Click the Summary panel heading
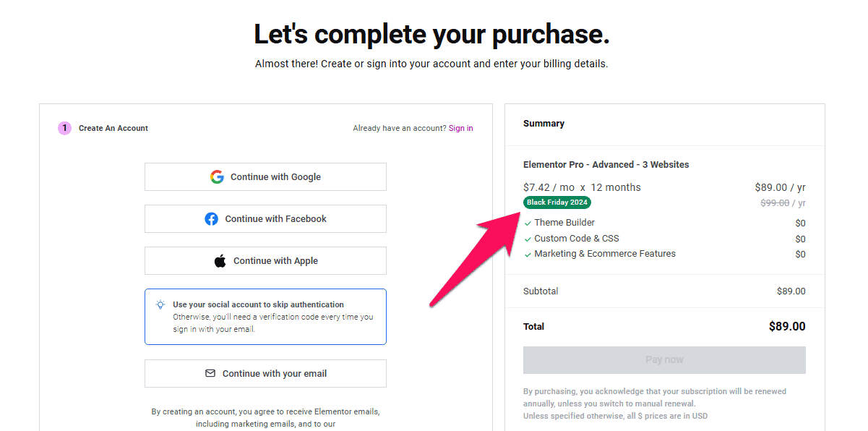The width and height of the screenshot is (868, 431). 543,124
